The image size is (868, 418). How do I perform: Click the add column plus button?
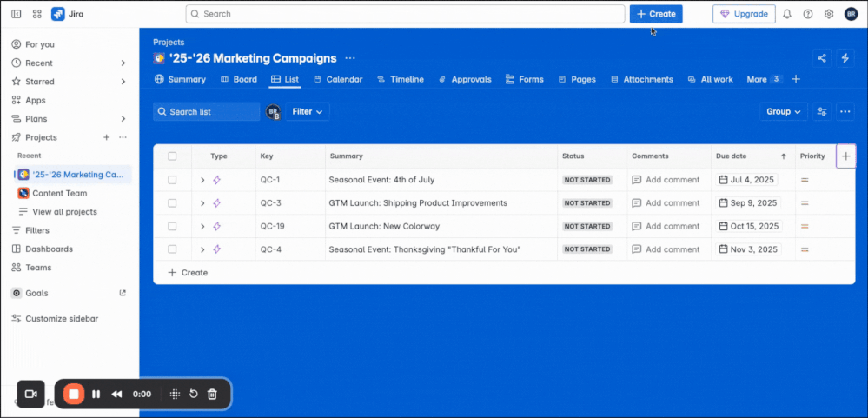click(846, 156)
